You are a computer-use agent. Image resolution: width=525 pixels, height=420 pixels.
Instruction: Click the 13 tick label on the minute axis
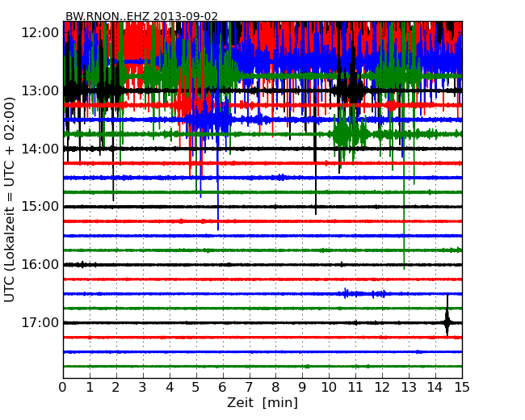409,388
